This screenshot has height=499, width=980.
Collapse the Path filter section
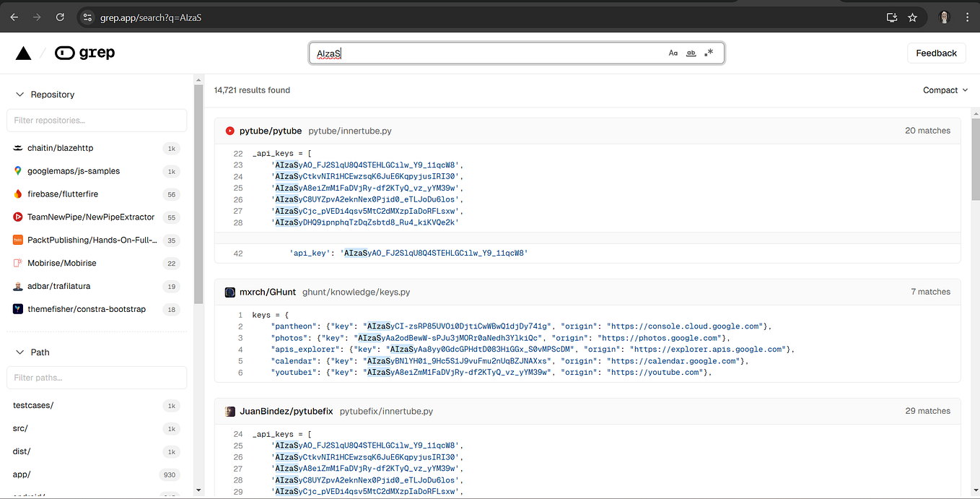19,352
